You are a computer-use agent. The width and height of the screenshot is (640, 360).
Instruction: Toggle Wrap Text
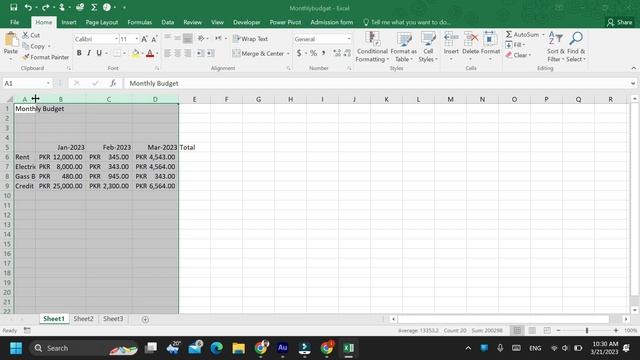pos(250,39)
